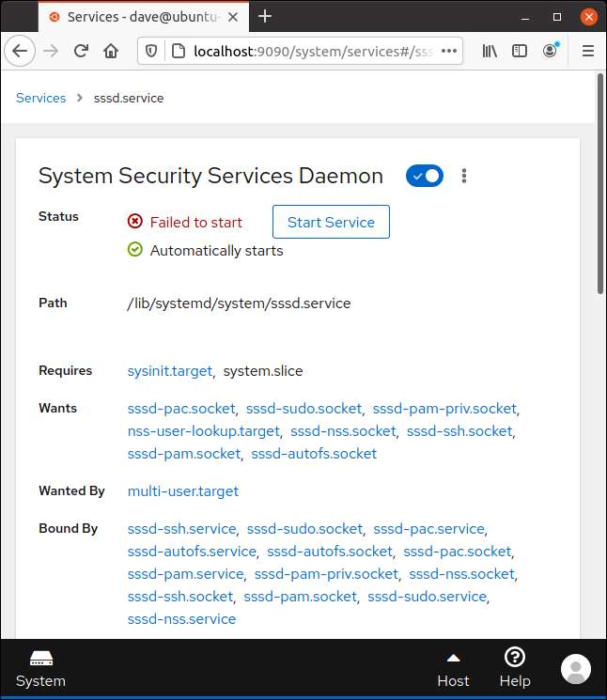Click the browser back arrow button
Viewport: 607px width, 700px height.
[x=21, y=52]
